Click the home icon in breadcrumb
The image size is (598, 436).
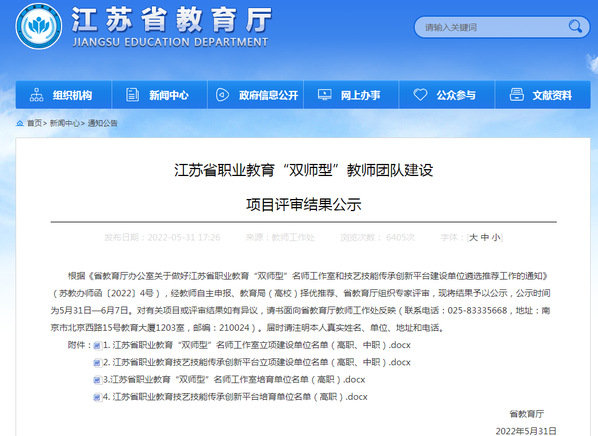pos(20,123)
